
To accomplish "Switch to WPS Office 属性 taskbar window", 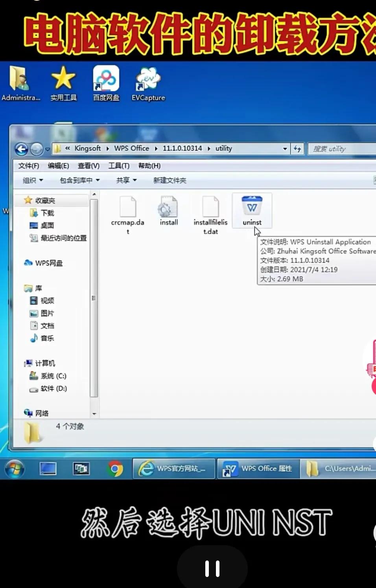I will [x=258, y=469].
